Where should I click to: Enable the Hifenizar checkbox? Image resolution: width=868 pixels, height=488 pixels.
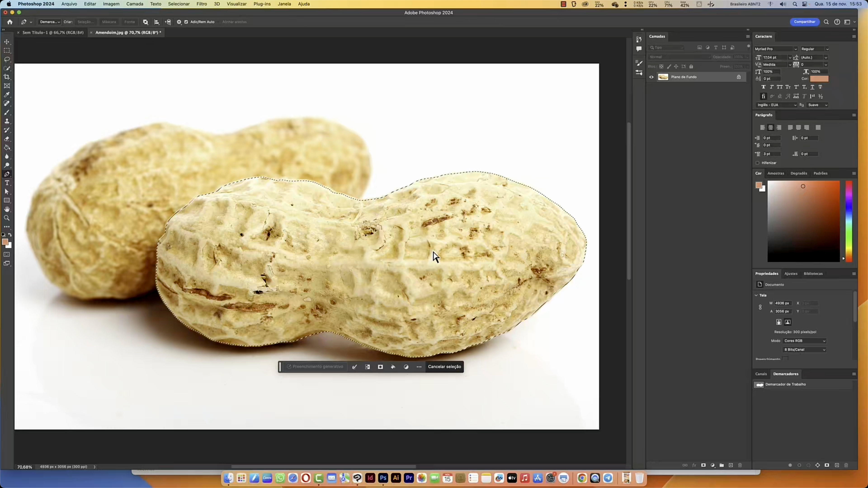click(x=757, y=163)
